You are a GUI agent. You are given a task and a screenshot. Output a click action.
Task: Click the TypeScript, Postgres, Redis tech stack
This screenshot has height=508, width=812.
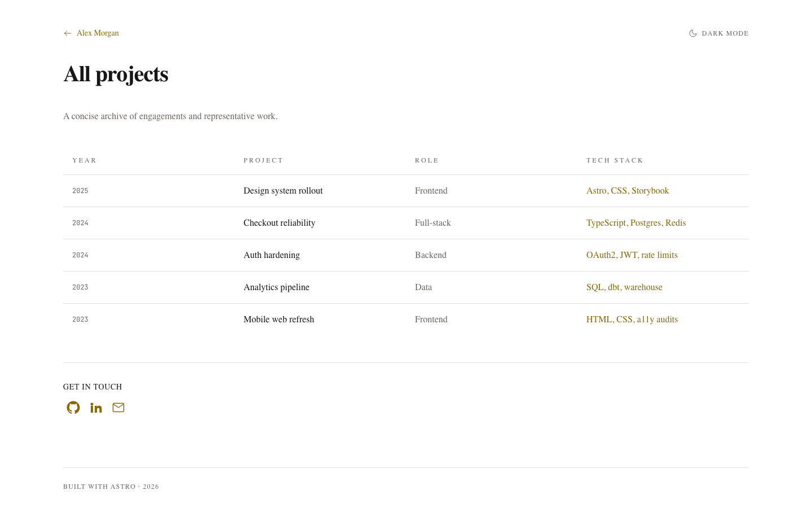636,223
